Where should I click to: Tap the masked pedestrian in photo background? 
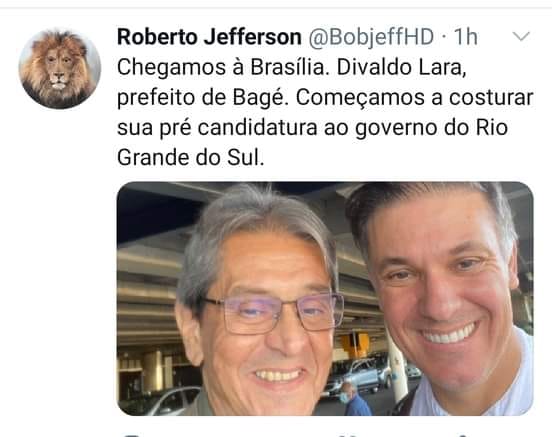point(356,400)
